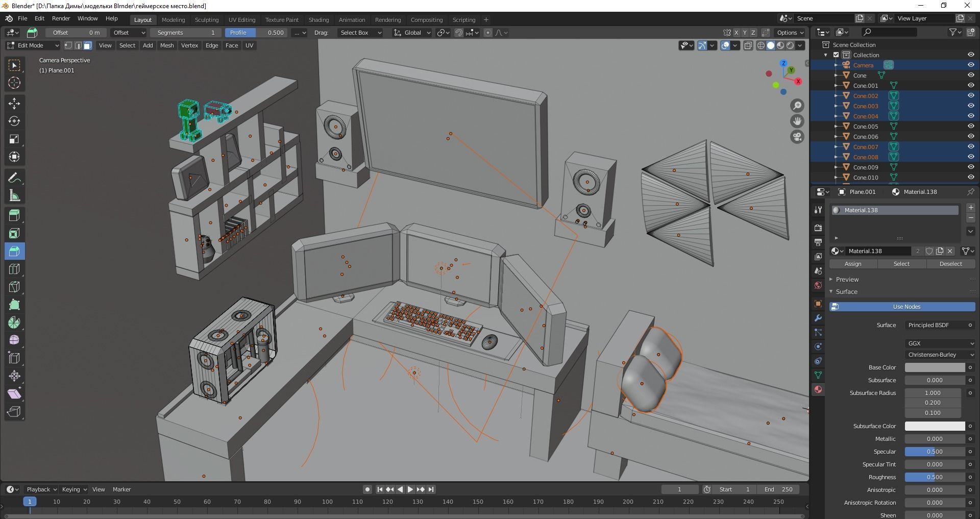Screen dimensions: 980x519
Task: Hide Camera object with eye icon
Action: 971,65
